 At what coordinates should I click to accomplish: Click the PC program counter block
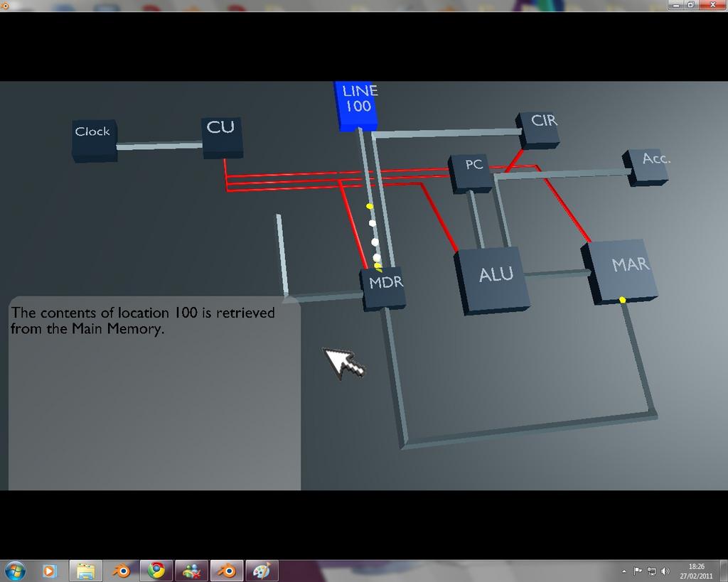(471, 173)
